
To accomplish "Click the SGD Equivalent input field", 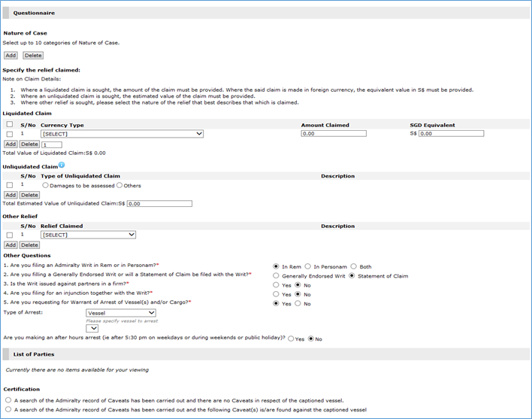I will [x=451, y=134].
